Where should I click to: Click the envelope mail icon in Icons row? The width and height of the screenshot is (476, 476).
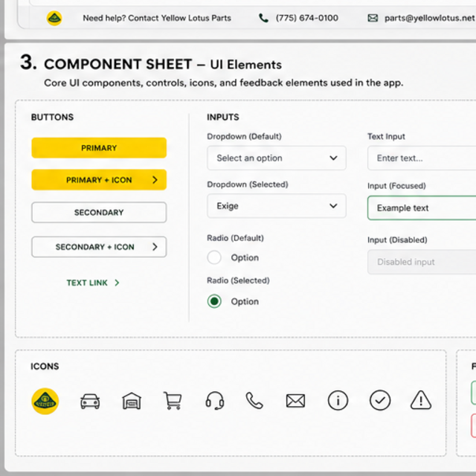[x=295, y=401]
